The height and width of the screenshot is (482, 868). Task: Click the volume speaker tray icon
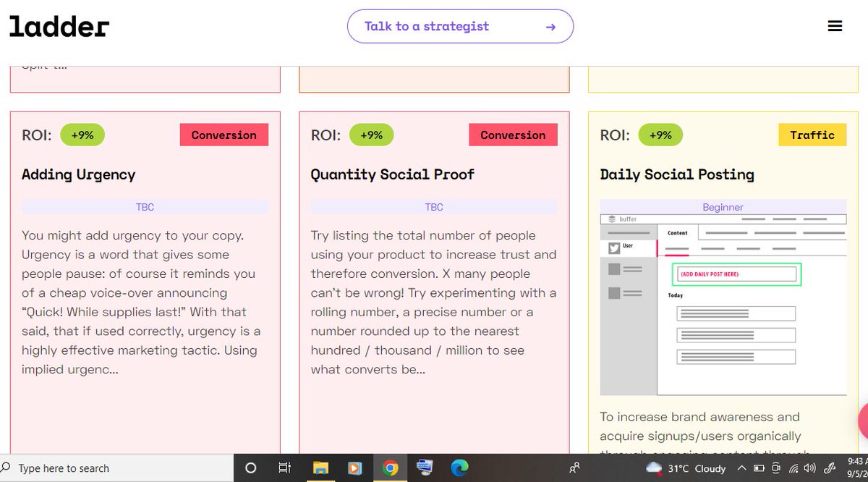pos(809,468)
